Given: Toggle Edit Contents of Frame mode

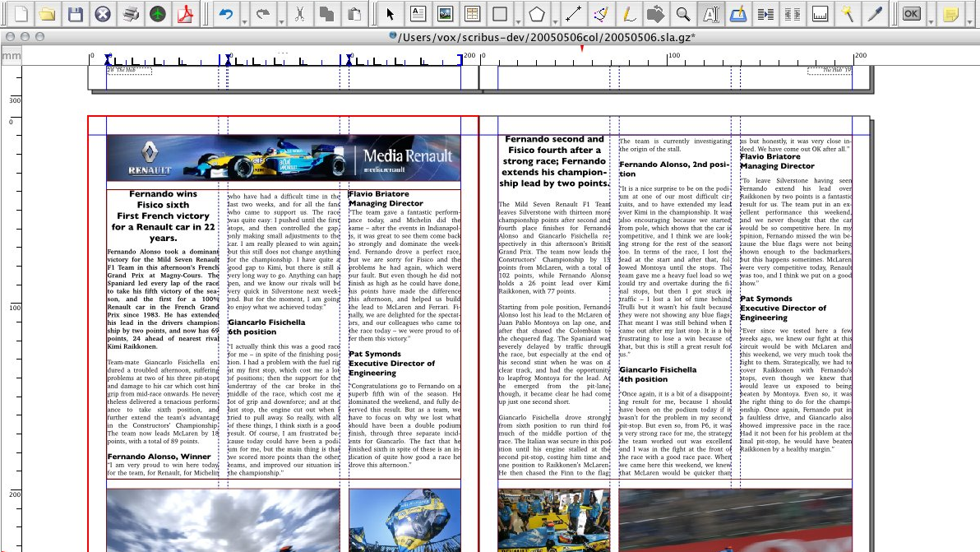Looking at the screenshot, I should point(710,13).
